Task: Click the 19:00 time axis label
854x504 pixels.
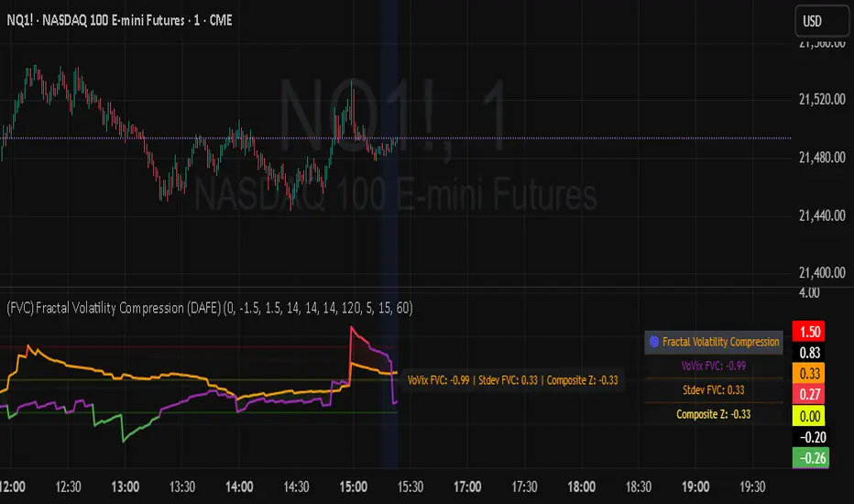Action: point(695,487)
